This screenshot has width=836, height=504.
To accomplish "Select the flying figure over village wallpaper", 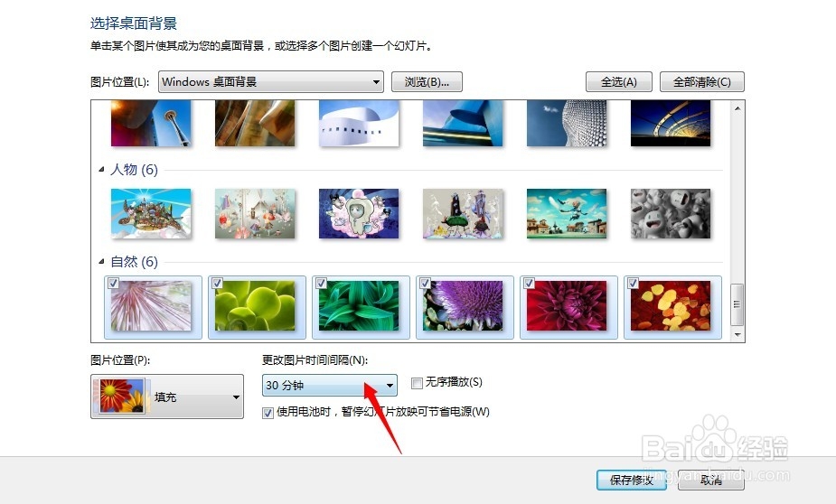I will point(567,213).
